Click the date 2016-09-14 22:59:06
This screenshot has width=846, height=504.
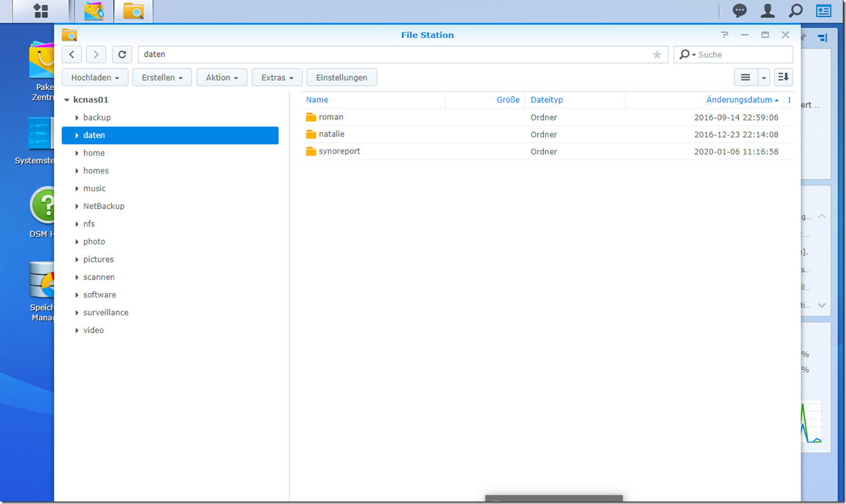coord(736,118)
